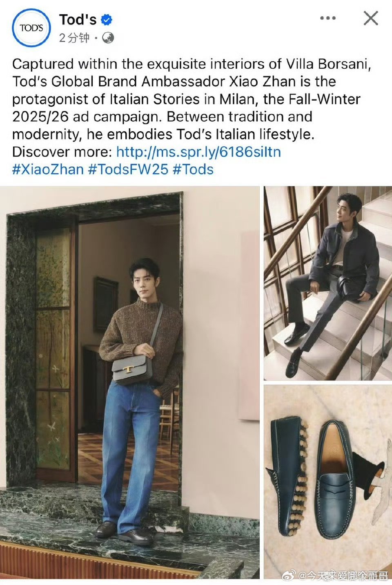This screenshot has height=585, width=392.
Task: Click the Weibo watermark username text
Action: pyautogui.click(x=343, y=576)
